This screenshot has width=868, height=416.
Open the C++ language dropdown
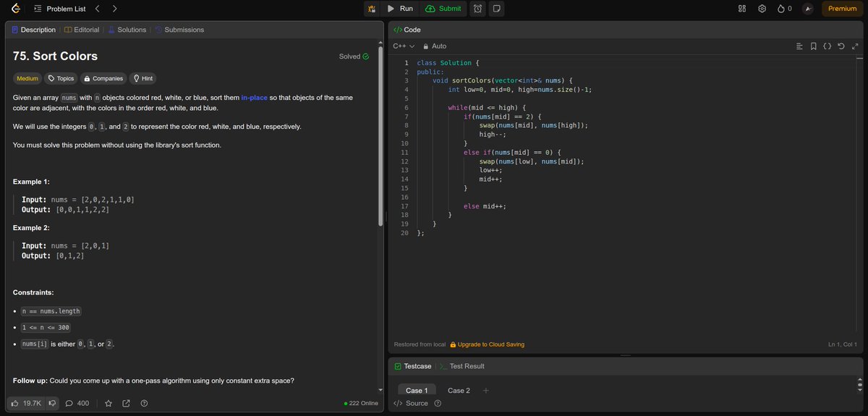click(404, 46)
